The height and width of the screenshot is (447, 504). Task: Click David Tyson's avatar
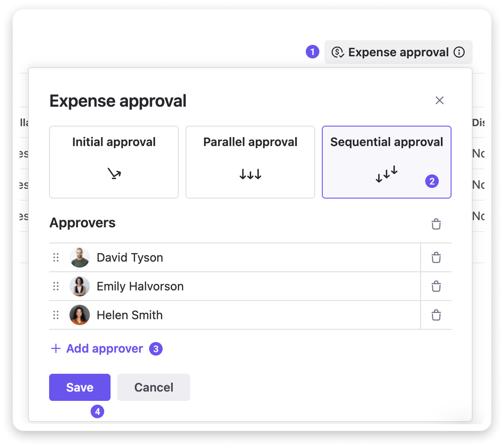[80, 257]
